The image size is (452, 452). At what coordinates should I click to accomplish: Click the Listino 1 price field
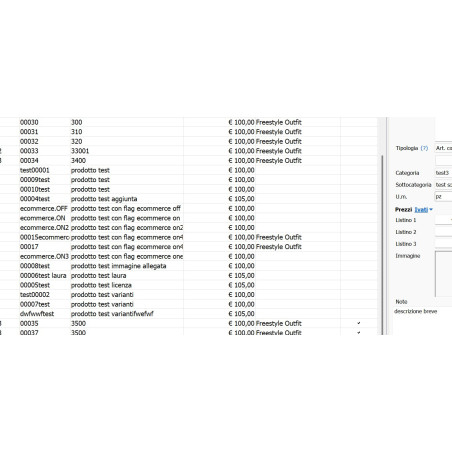(x=443, y=220)
